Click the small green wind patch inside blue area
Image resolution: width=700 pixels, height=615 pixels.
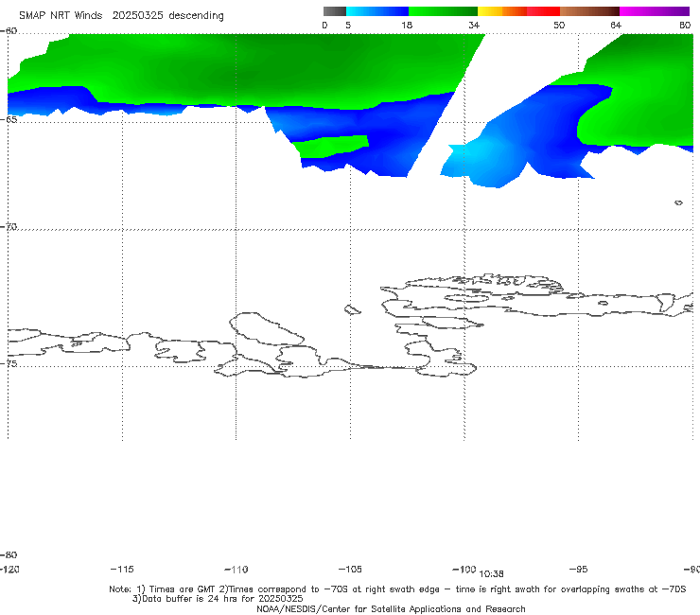coord(333,146)
